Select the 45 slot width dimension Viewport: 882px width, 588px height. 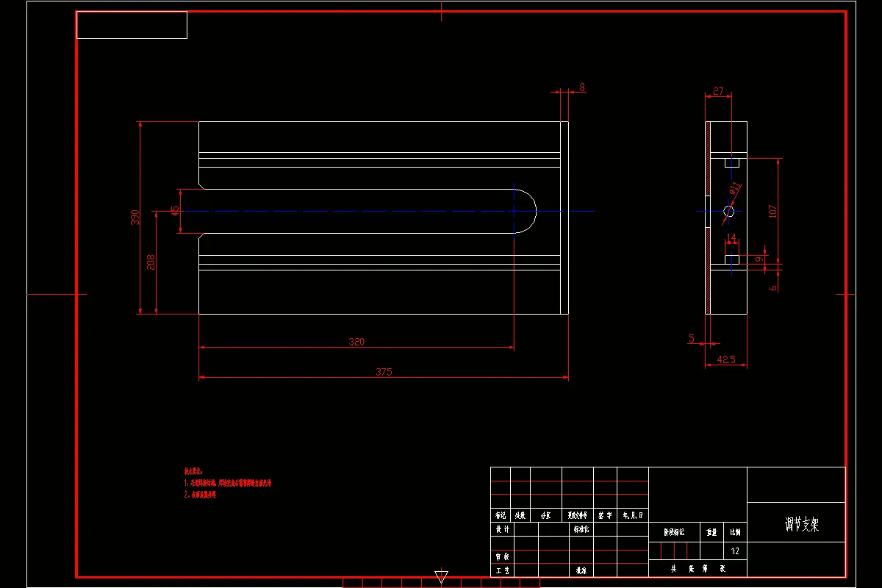point(175,211)
